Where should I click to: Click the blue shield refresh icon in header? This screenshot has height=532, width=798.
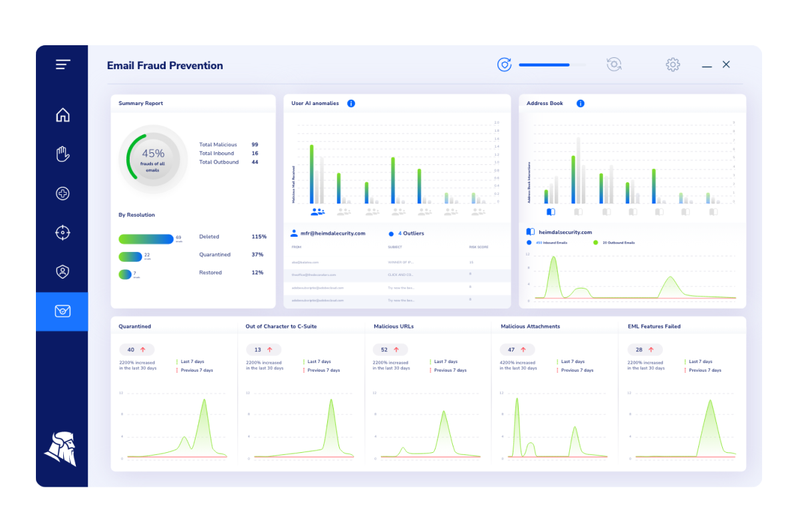click(x=504, y=65)
